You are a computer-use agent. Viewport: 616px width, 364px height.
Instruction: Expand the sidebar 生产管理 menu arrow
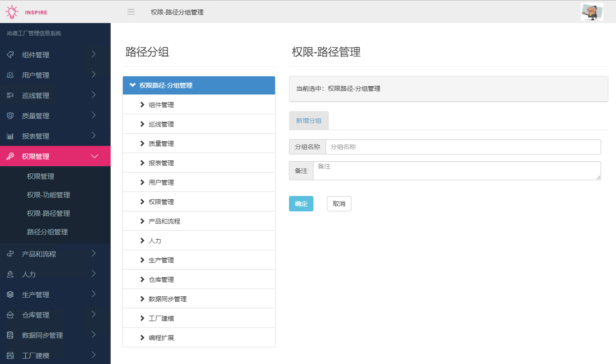93,294
